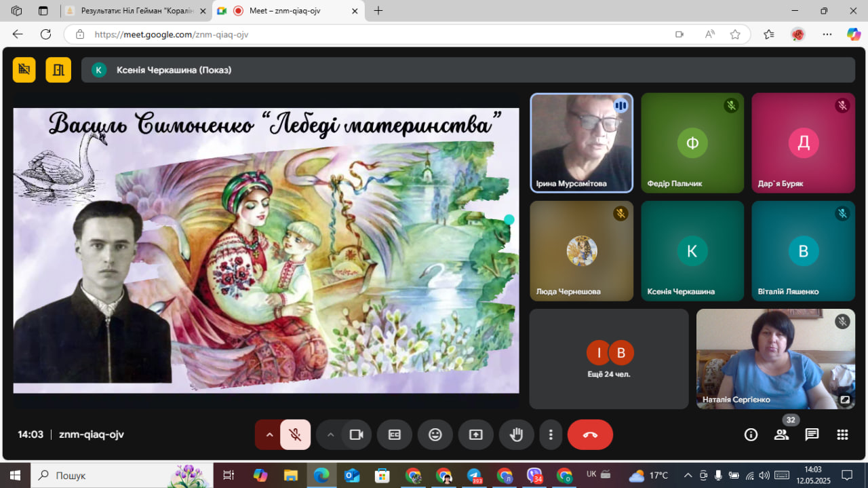Click the Пошук taskbar search box
This screenshot has width=868, height=488.
(122, 475)
